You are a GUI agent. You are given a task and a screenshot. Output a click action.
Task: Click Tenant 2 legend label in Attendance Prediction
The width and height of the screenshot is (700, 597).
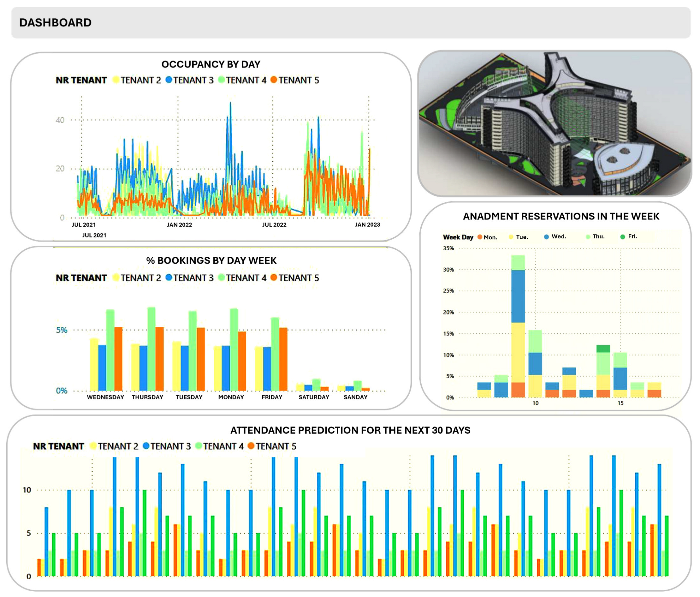pyautogui.click(x=118, y=446)
